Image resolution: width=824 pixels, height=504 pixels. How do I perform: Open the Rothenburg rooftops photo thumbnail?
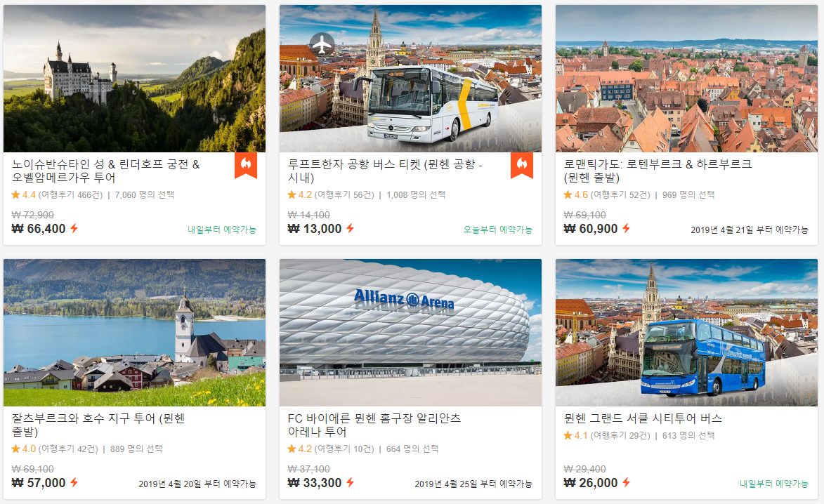pyautogui.click(x=686, y=79)
